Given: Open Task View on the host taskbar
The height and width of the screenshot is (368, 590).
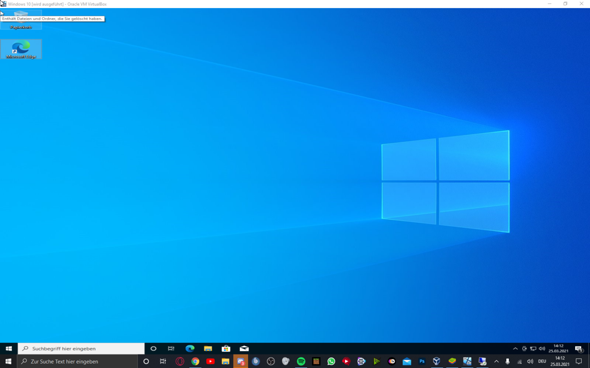Looking at the screenshot, I should coord(163,361).
